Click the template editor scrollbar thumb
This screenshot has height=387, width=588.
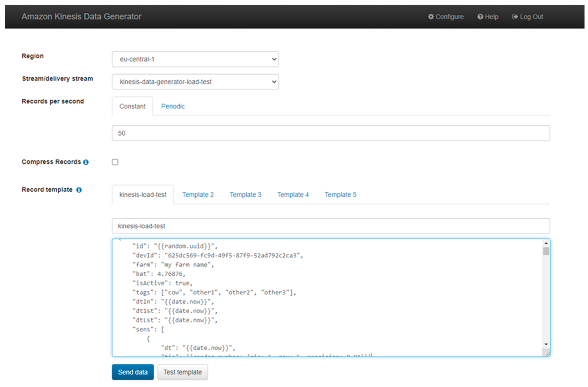(546, 251)
